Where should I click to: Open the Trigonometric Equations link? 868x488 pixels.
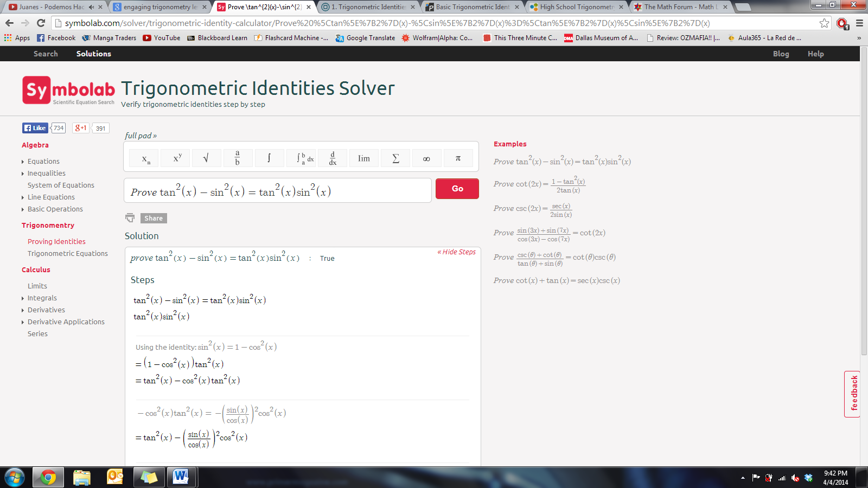pos(68,254)
